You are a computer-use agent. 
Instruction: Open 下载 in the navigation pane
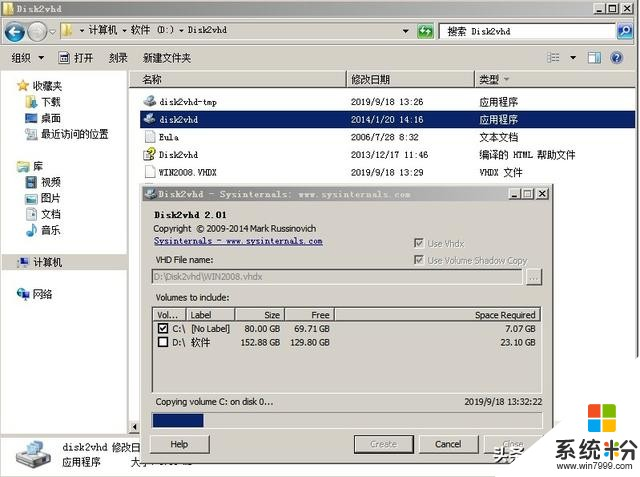50,102
